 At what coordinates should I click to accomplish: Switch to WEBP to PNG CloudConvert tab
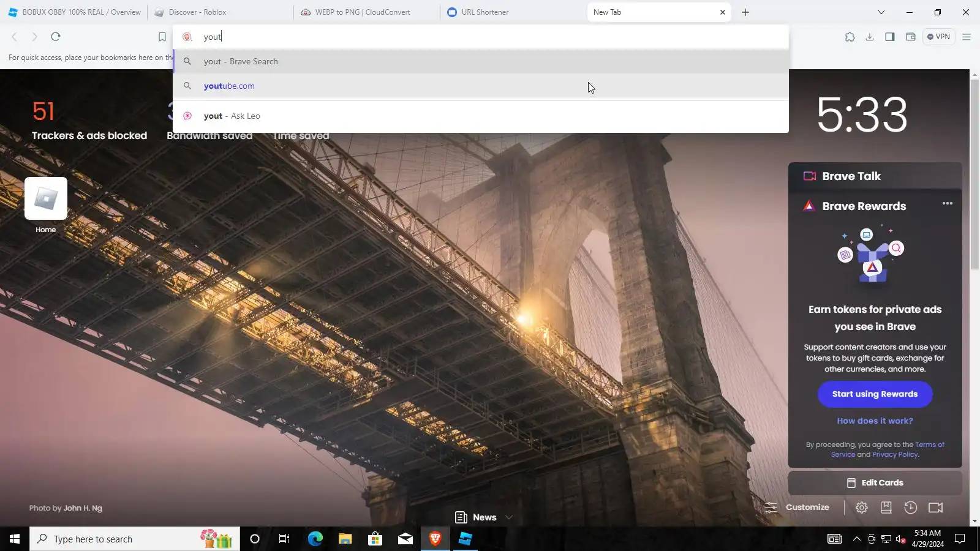tap(367, 12)
